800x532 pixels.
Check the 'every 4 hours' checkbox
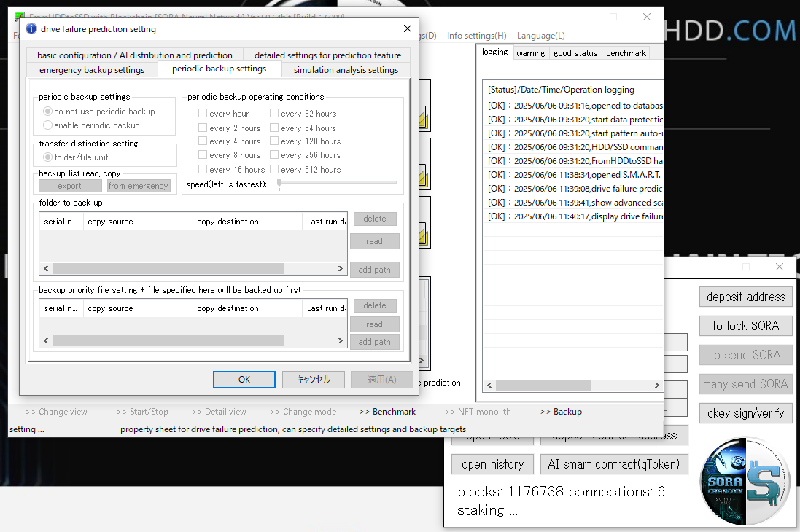click(203, 141)
